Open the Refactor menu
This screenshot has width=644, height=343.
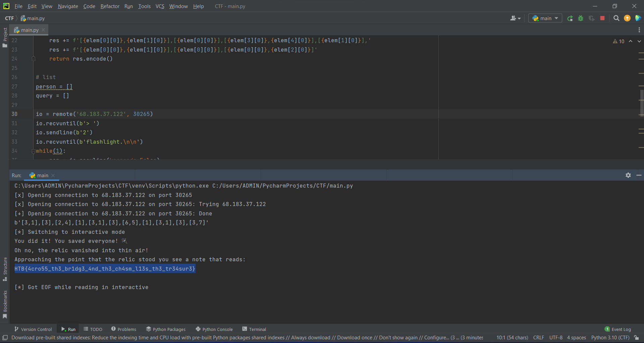point(110,6)
